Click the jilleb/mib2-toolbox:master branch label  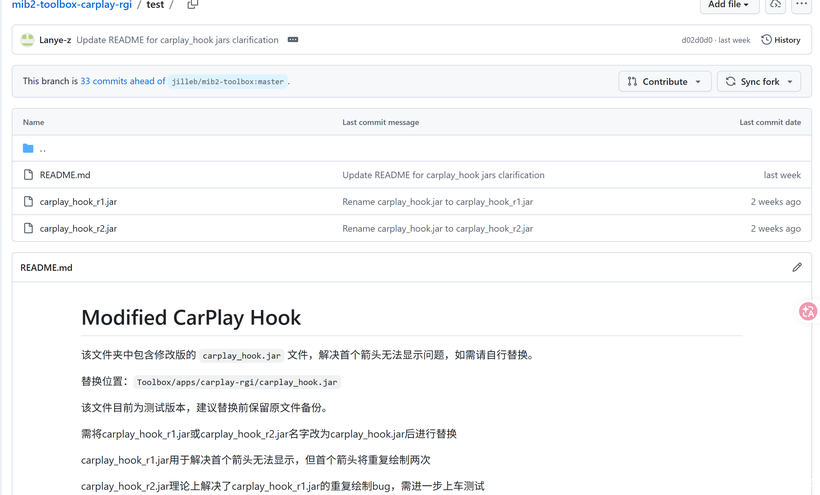click(227, 82)
